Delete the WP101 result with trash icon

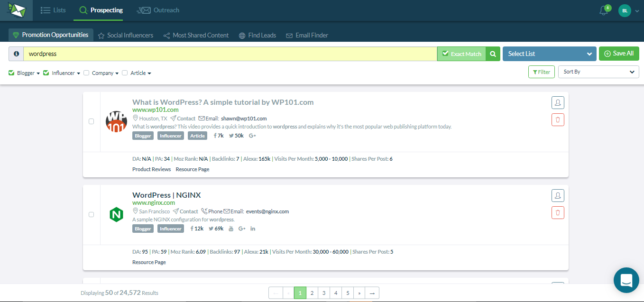click(x=558, y=120)
